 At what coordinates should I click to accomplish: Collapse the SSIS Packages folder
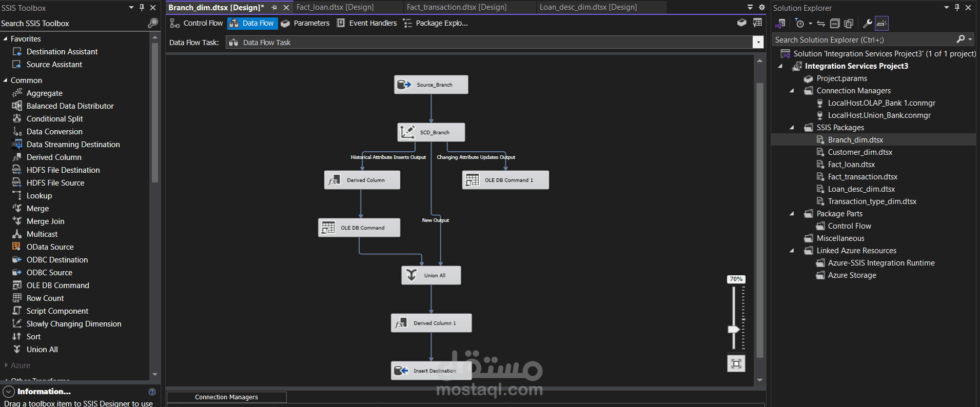click(x=792, y=128)
